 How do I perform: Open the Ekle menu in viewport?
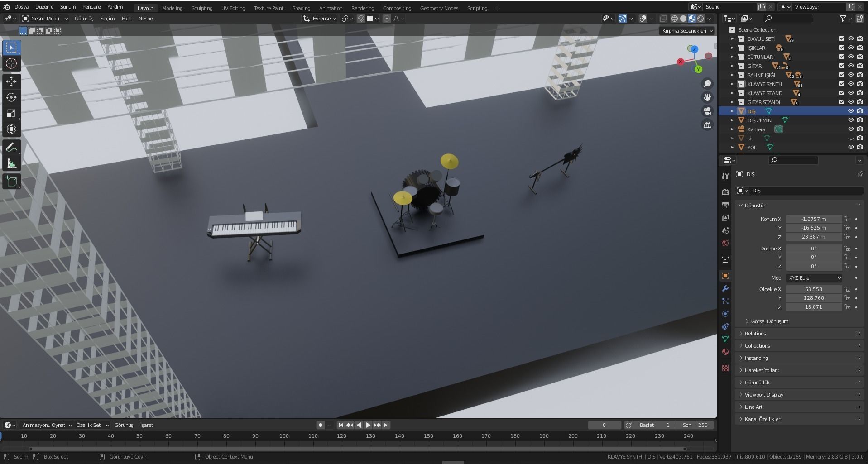(126, 19)
